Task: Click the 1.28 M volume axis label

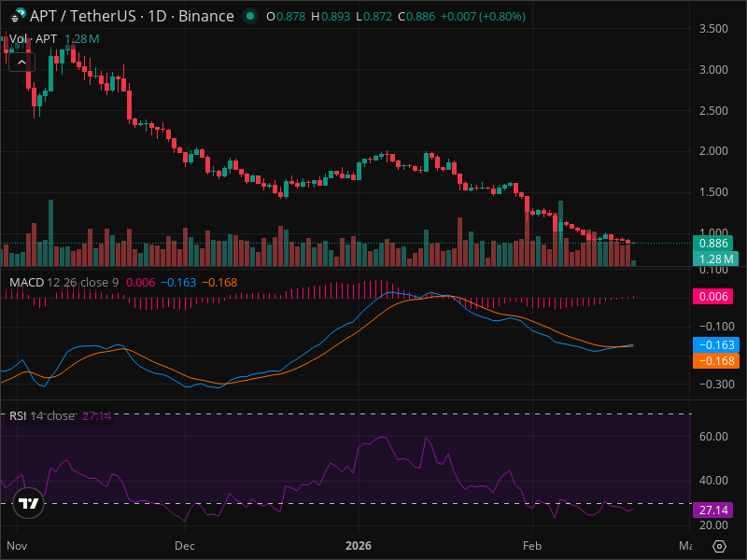Action: [715, 259]
